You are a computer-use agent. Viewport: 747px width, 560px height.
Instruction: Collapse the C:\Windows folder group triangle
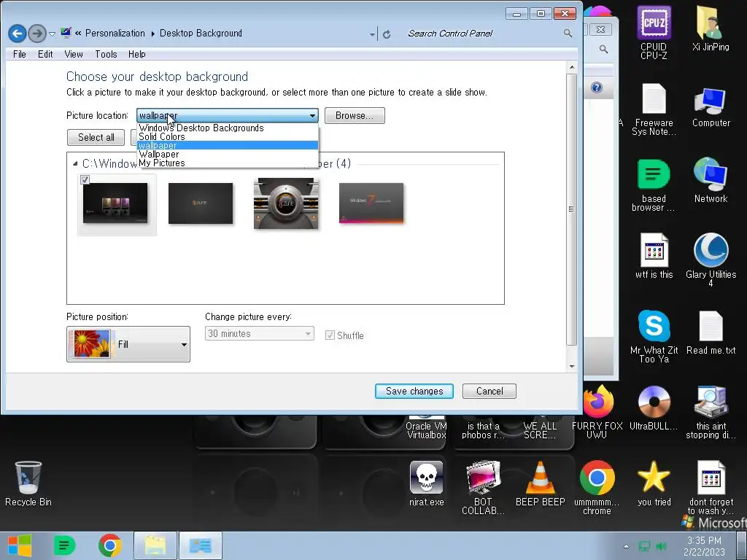[75, 164]
